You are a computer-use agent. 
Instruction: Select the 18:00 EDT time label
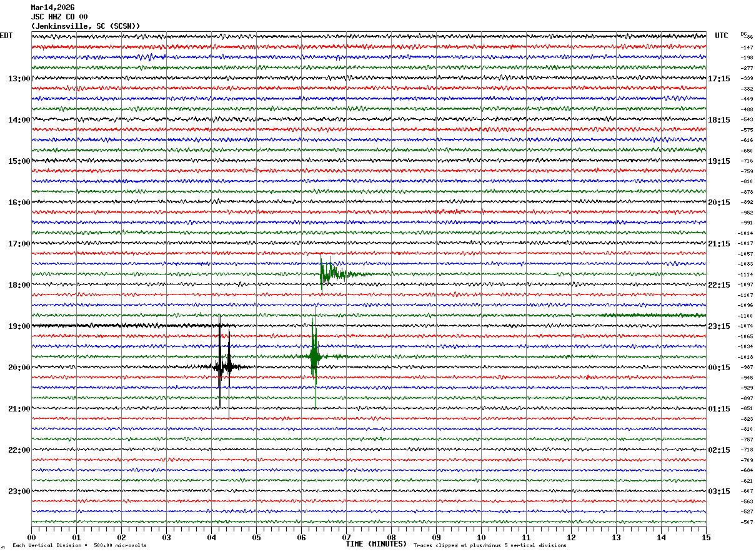(19, 285)
